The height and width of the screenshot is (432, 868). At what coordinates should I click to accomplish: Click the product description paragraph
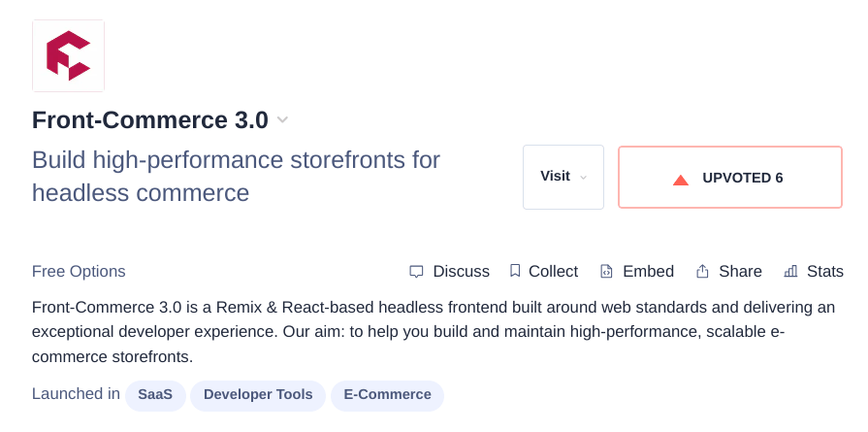(x=434, y=332)
